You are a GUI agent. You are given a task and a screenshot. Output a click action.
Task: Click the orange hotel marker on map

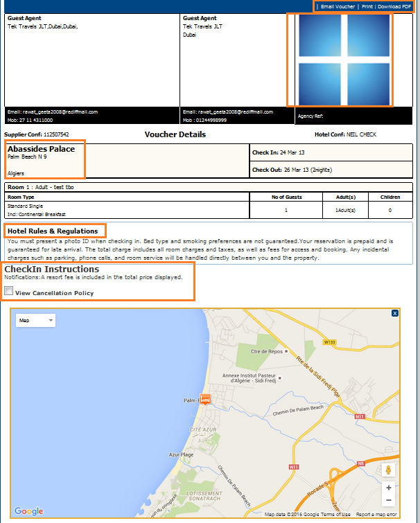[204, 399]
